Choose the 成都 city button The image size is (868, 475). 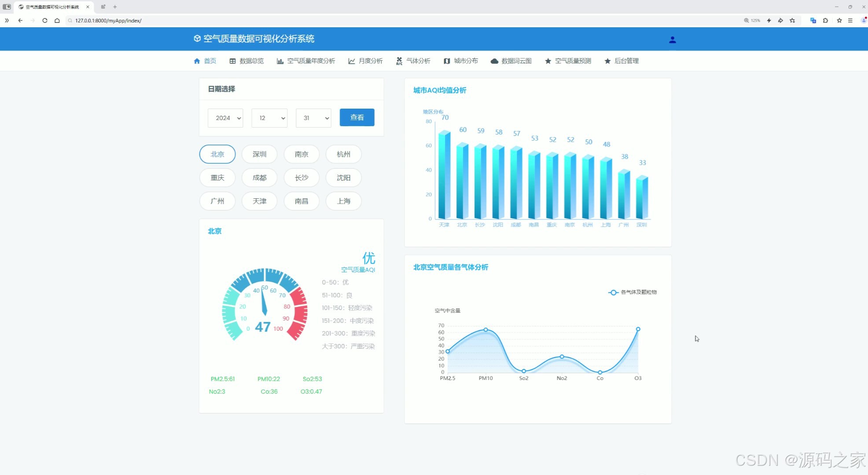coord(259,178)
